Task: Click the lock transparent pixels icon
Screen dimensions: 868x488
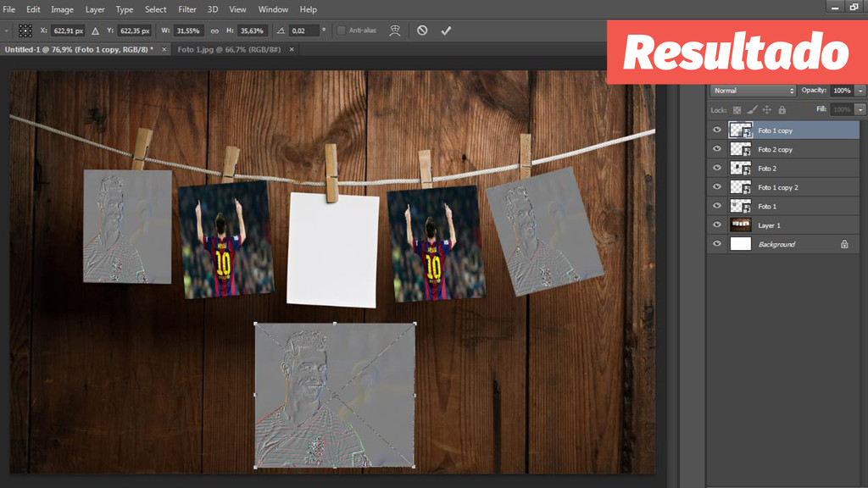Action: click(x=737, y=110)
